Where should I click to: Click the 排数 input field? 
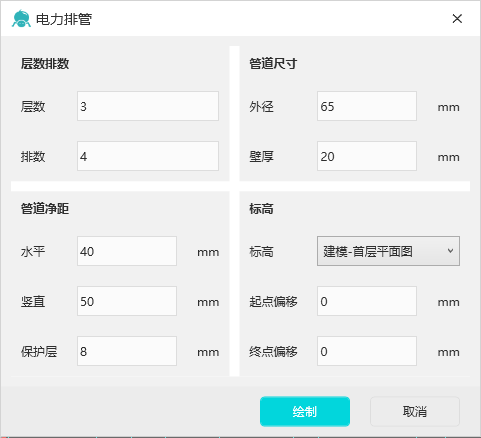pyautogui.click(x=148, y=156)
